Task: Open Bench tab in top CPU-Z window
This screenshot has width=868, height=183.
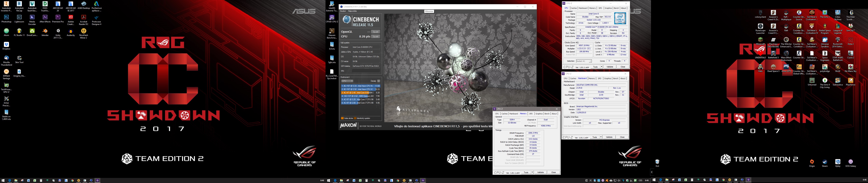Action: 616,8
